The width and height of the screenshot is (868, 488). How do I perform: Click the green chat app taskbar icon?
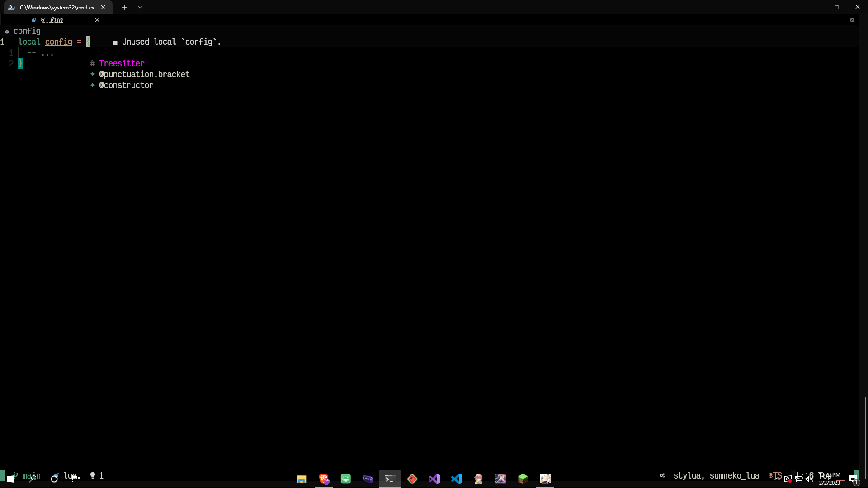tap(346, 479)
